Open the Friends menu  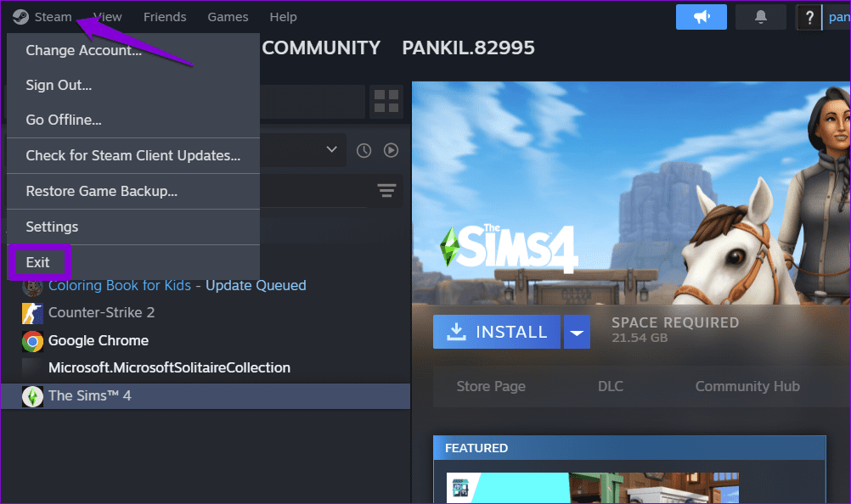pyautogui.click(x=165, y=17)
